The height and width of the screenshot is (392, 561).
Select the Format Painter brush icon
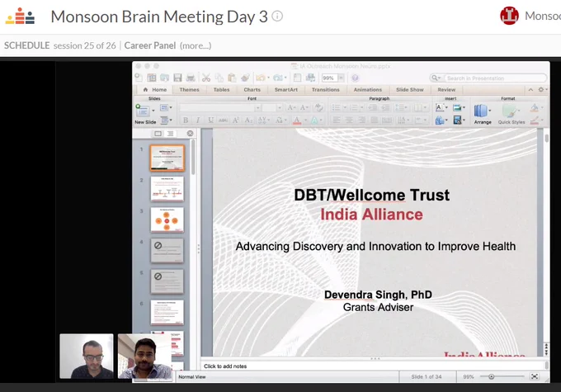(245, 78)
